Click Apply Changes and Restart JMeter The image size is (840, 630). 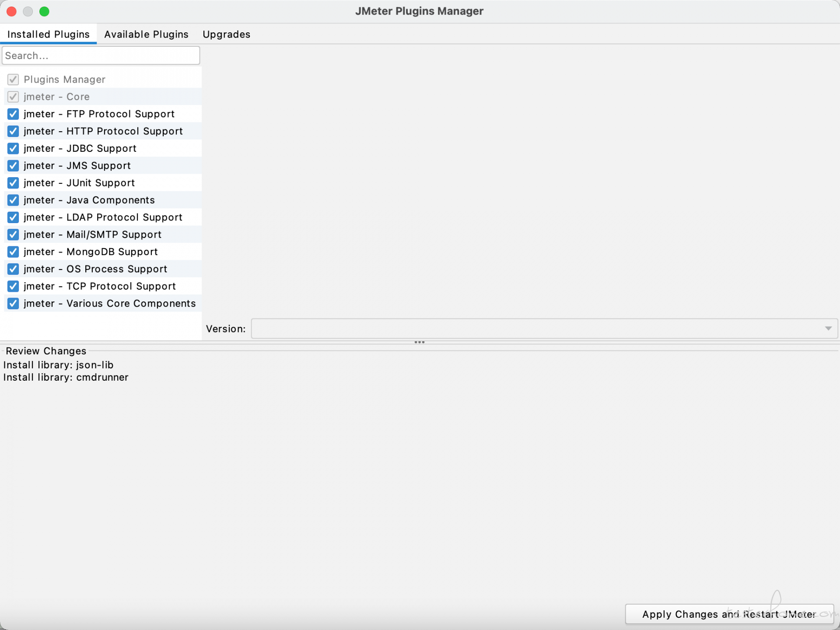[729, 614]
